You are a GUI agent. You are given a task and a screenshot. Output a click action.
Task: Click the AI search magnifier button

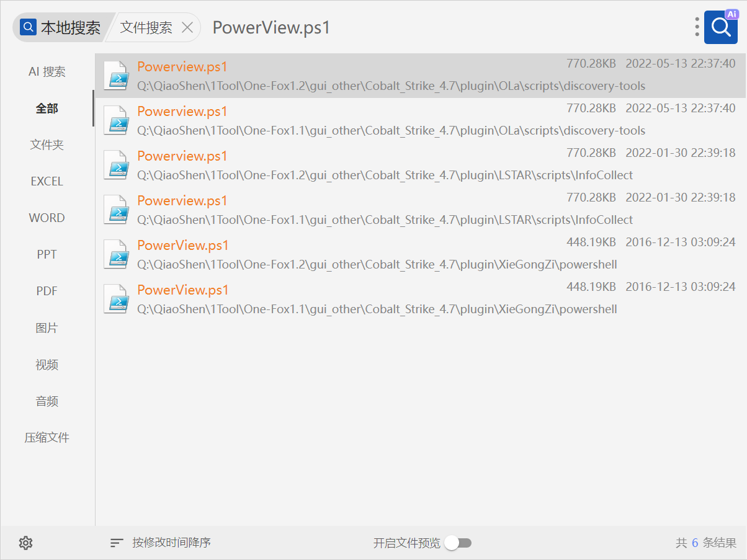point(720,27)
